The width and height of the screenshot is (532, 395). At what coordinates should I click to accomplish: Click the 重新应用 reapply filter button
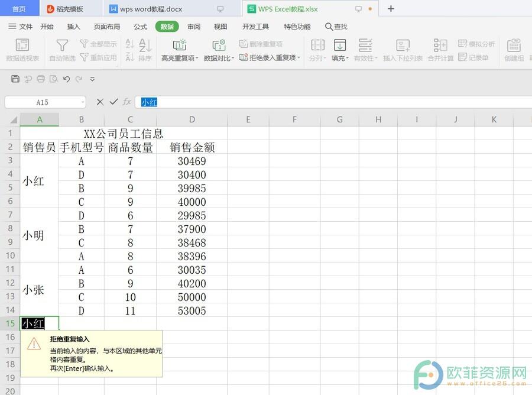click(x=98, y=58)
